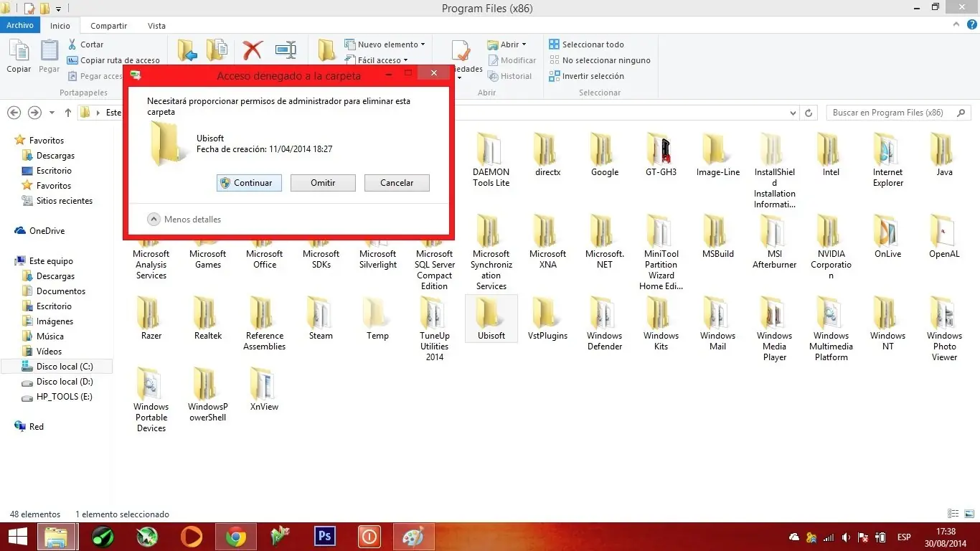
Task: Click the Omitir button
Action: [323, 183]
